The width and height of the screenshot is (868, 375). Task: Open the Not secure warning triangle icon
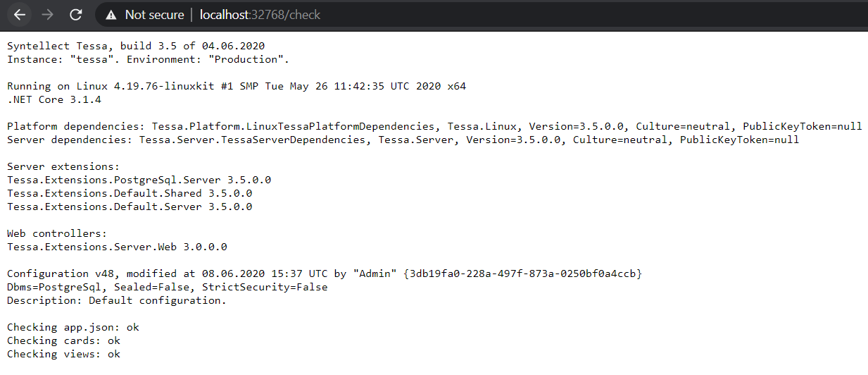pyautogui.click(x=111, y=14)
